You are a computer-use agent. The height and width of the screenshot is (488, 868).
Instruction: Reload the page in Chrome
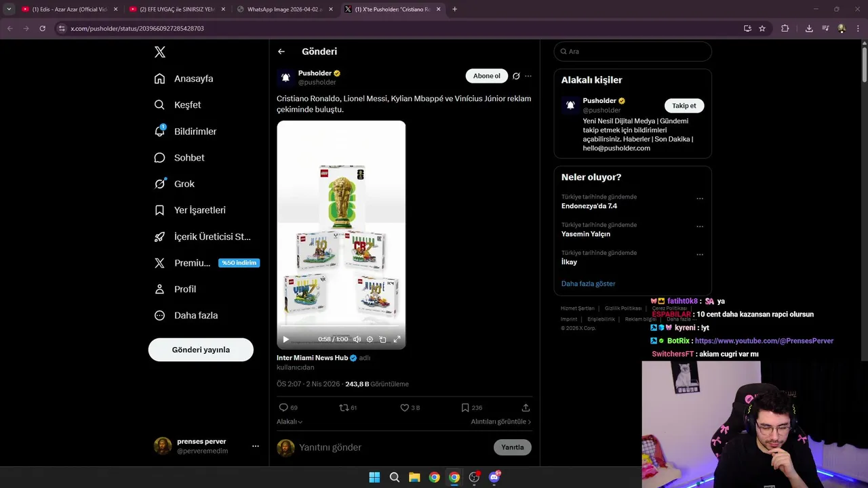(x=42, y=28)
